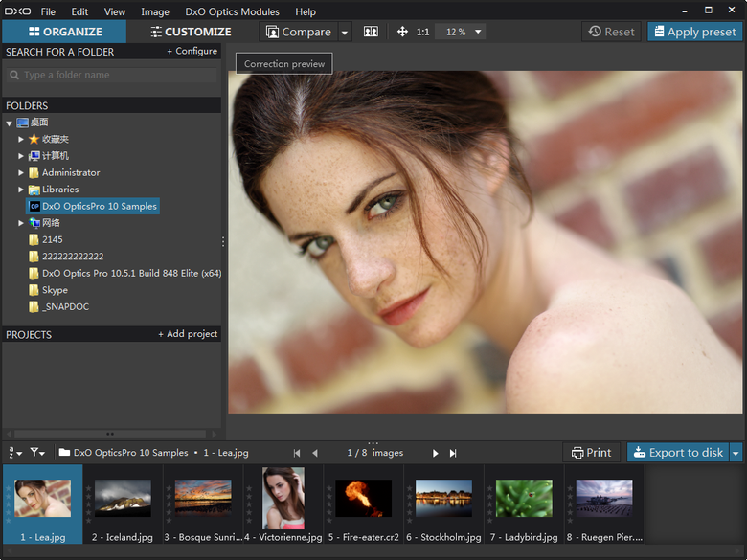Jump to the last image
Screen dimensions: 747x560
[453, 453]
